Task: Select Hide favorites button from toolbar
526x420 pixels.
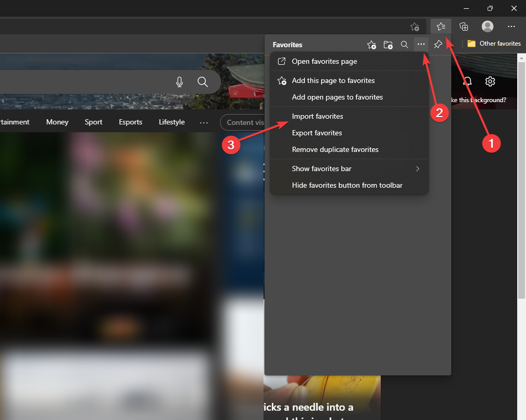Action: click(348, 185)
